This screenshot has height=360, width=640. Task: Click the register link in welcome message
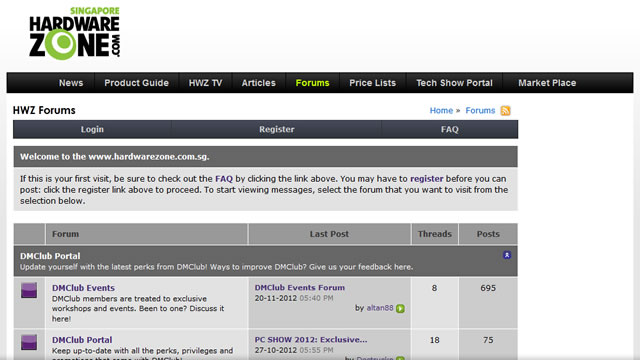pos(427,179)
